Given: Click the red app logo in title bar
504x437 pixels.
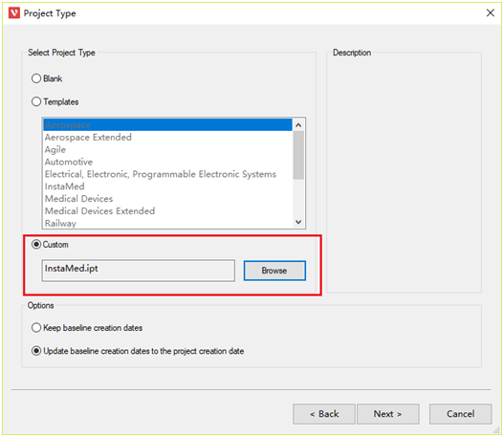Looking at the screenshot, I should tap(14, 13).
